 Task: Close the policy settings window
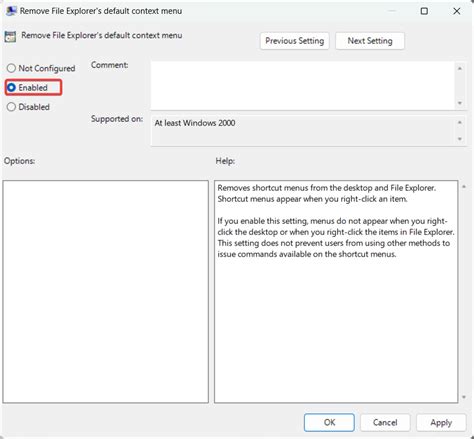457,11
